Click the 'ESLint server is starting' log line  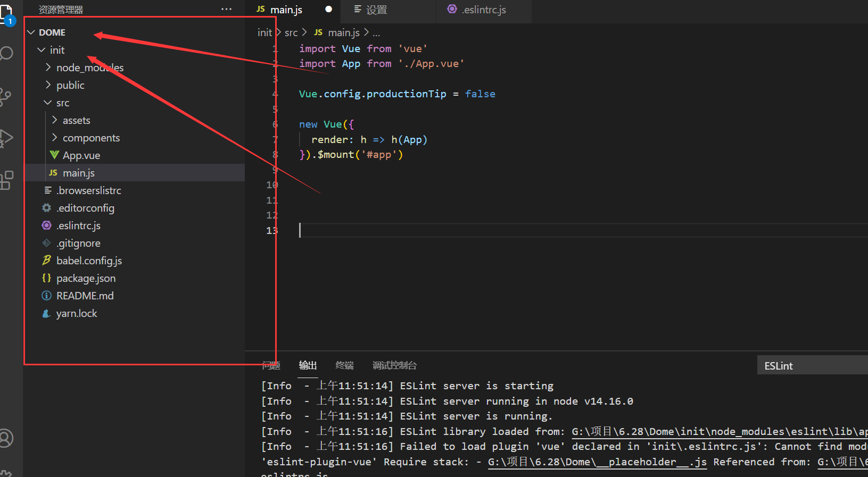(407, 386)
